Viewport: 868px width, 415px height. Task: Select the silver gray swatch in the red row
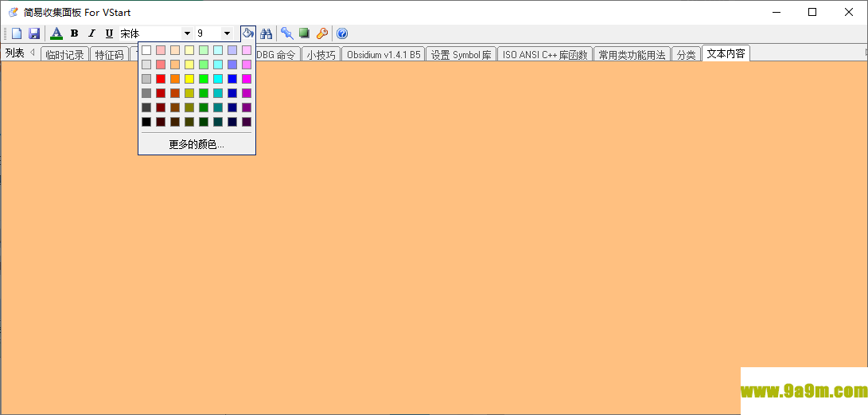[146, 79]
